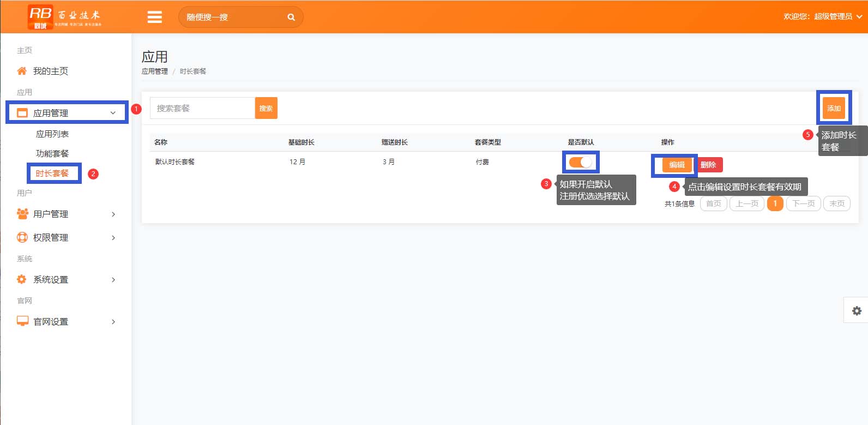Click the orange 添加 button
Screen dimensions: 868x425
(x=834, y=108)
